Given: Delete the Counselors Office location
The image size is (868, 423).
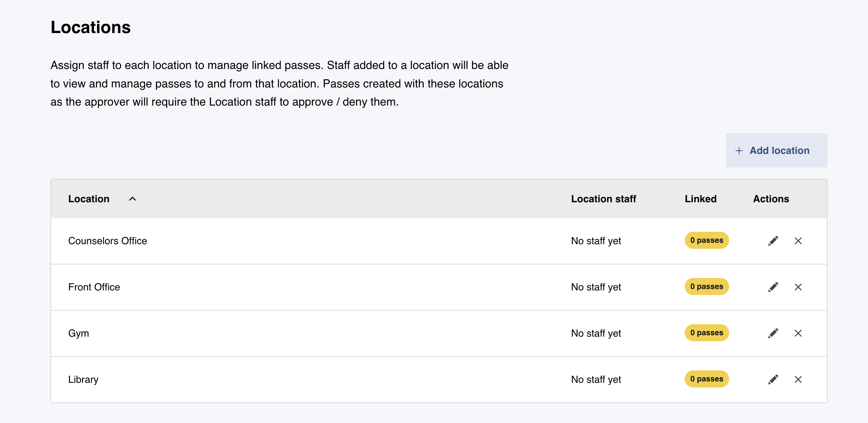Looking at the screenshot, I should point(798,241).
